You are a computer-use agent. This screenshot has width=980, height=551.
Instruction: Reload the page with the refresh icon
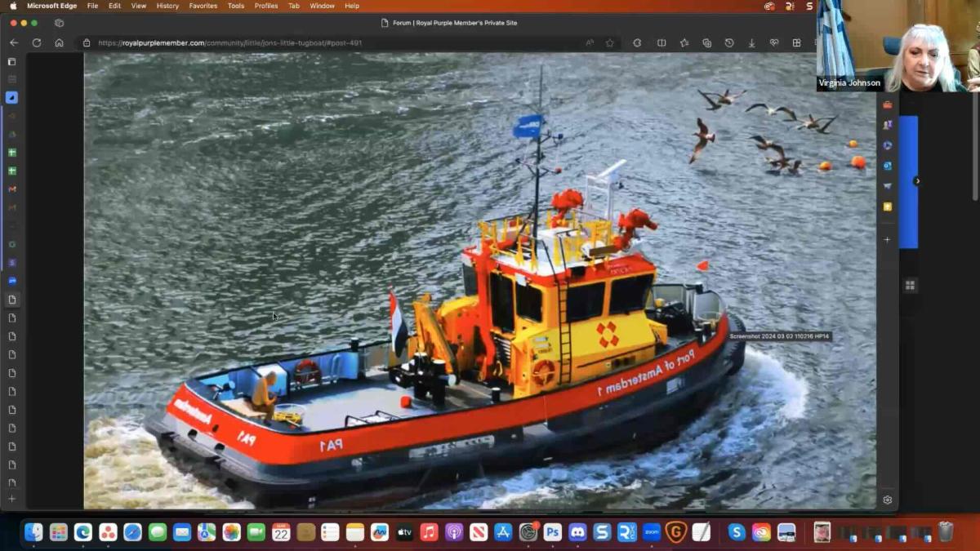[37, 42]
